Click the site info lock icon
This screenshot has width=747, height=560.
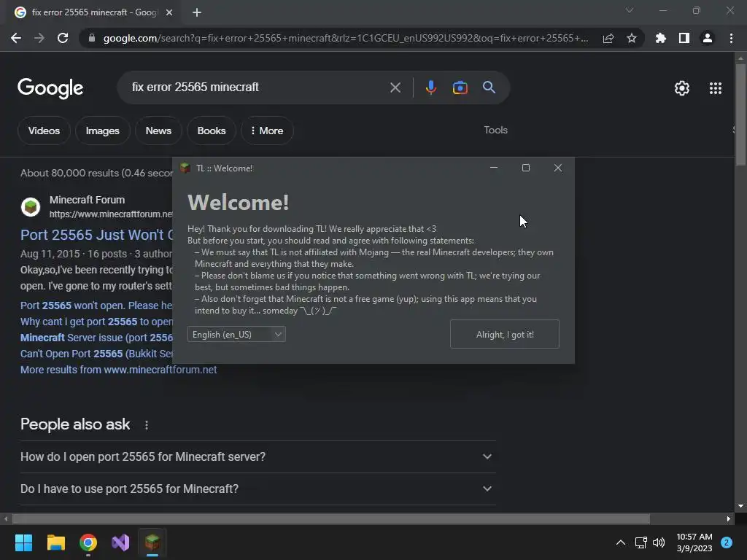91,38
